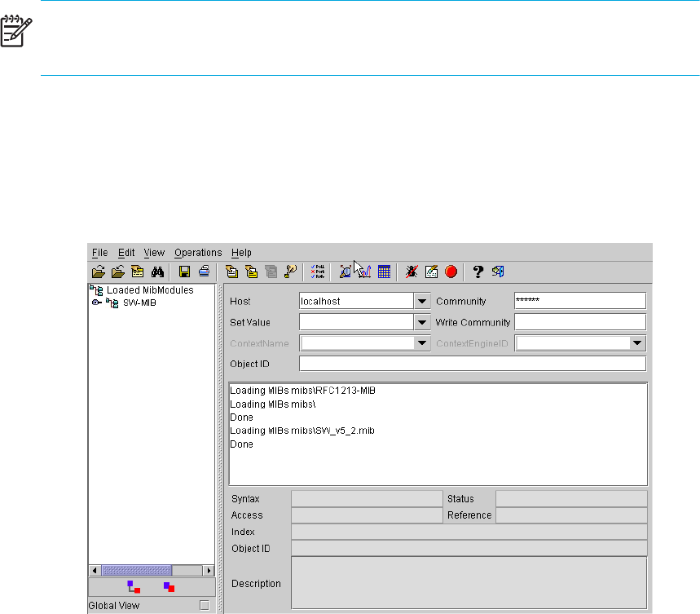Click the Print icon in toolbar
This screenshot has width=700, height=614.
point(205,272)
